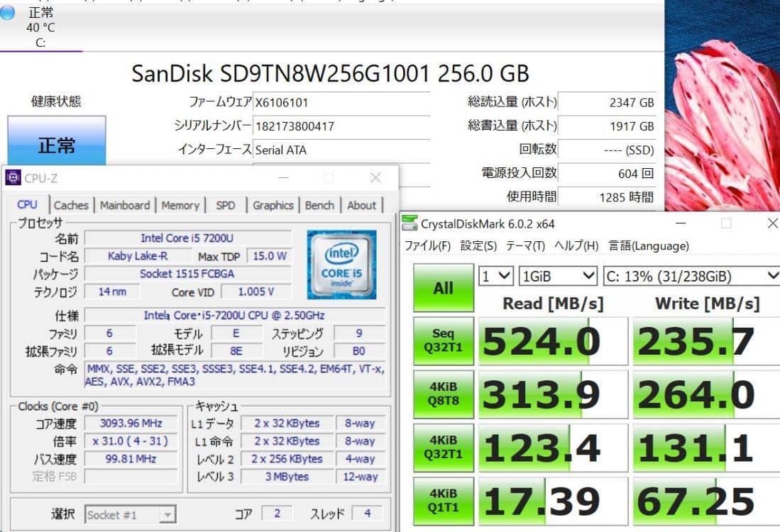Click the firmware field X6106101
This screenshot has height=532, width=780.
coord(341,102)
